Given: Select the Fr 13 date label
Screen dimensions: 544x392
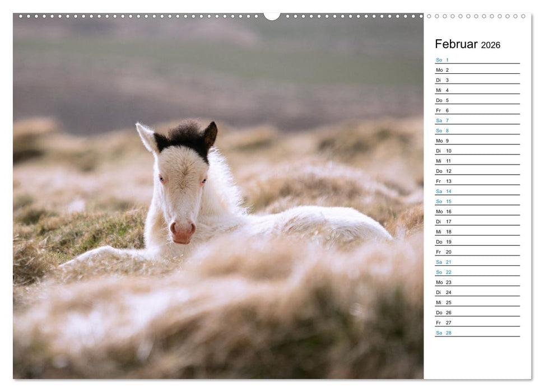Looking at the screenshot, I should click(x=443, y=181).
